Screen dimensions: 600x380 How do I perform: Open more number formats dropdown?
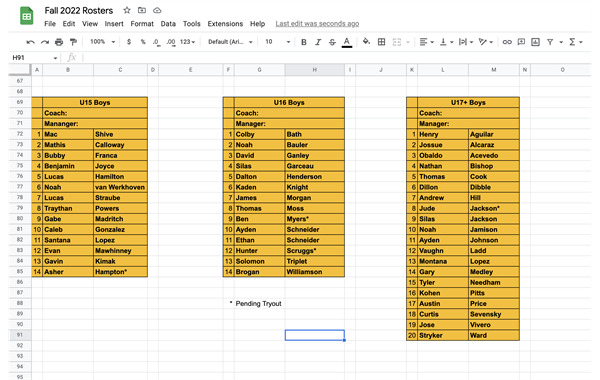pyautogui.click(x=188, y=42)
